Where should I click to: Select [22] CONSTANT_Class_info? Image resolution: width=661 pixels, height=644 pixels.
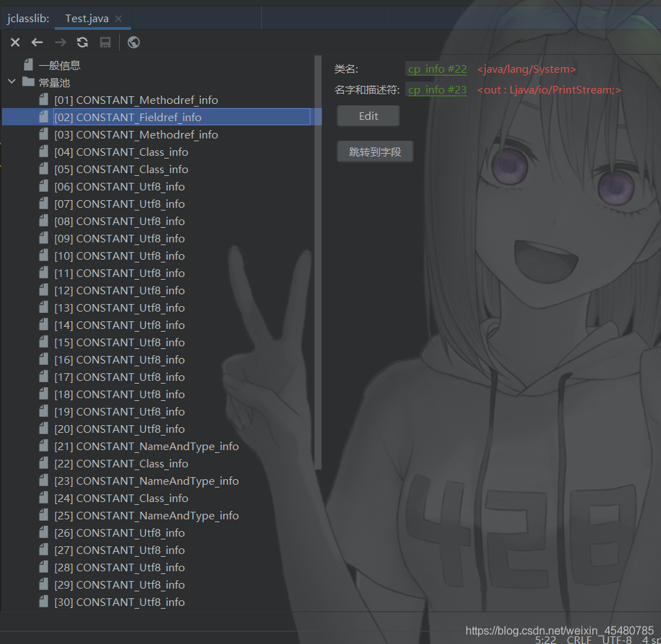pyautogui.click(x=121, y=464)
